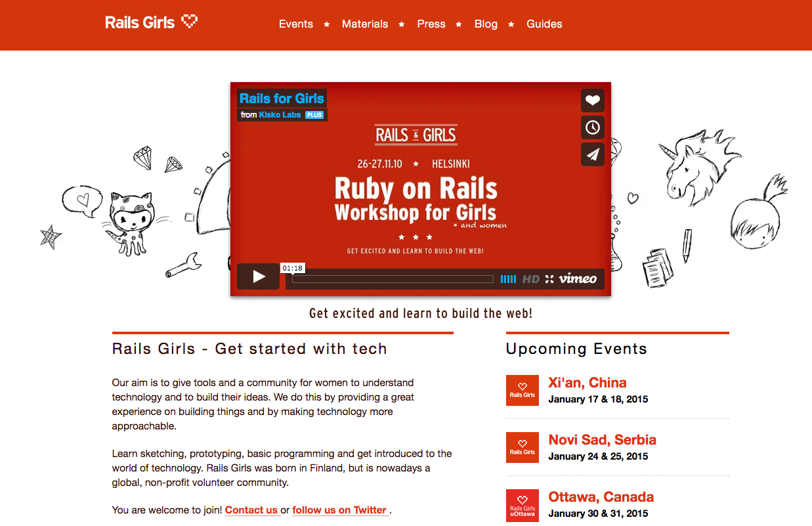This screenshot has height=526, width=812.
Task: Open the Blog navigation link
Action: (x=486, y=24)
